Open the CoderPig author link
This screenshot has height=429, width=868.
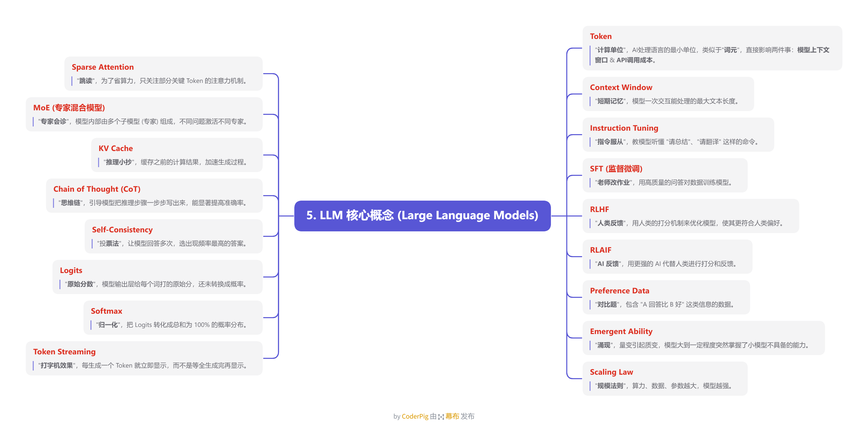click(x=415, y=416)
